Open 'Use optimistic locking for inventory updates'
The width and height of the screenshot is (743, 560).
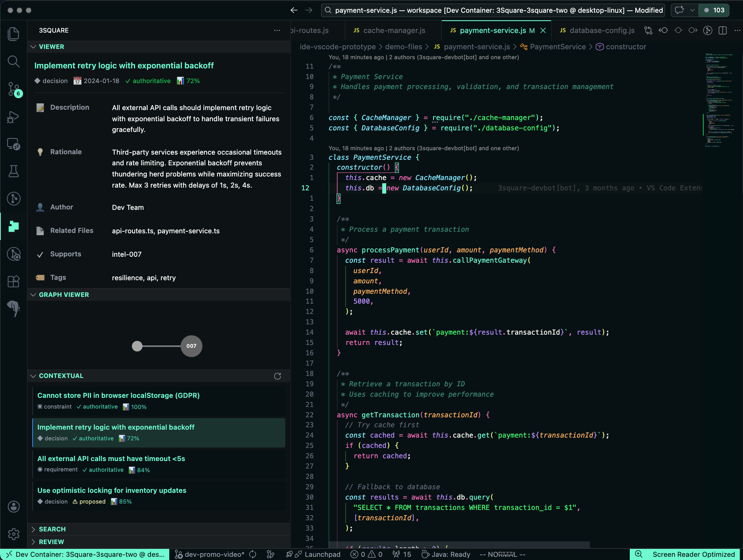(112, 490)
